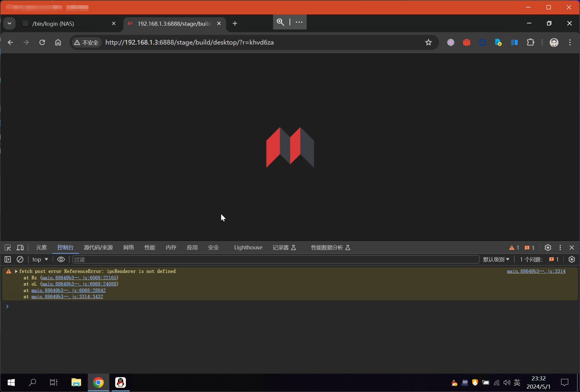Open the QQ penguin taskbar icon
Viewport: 580px width, 392px height.
[120, 383]
